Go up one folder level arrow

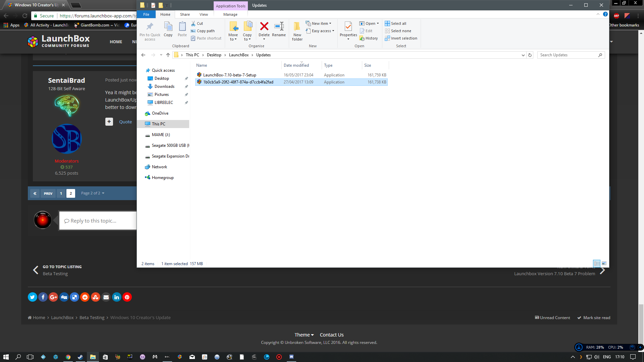pos(168,55)
